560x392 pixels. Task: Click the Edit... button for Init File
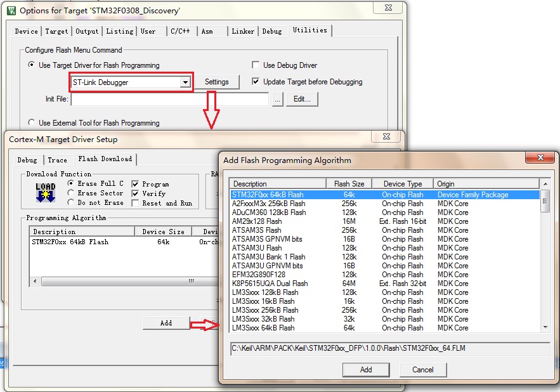[x=302, y=100]
